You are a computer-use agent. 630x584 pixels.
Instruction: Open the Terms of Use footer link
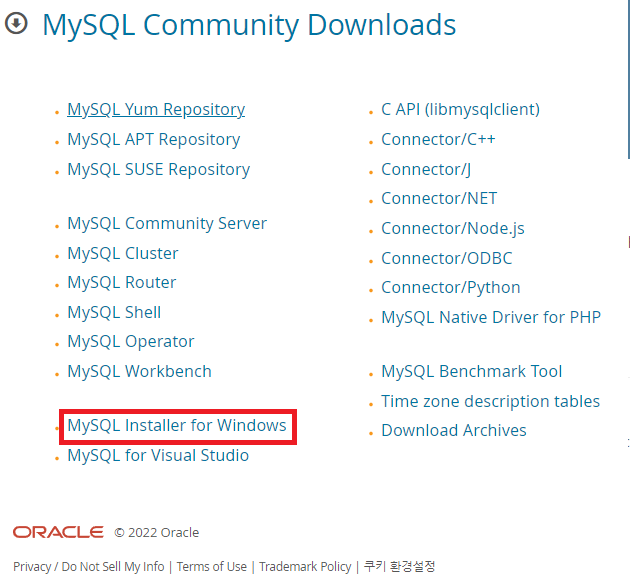[212, 566]
